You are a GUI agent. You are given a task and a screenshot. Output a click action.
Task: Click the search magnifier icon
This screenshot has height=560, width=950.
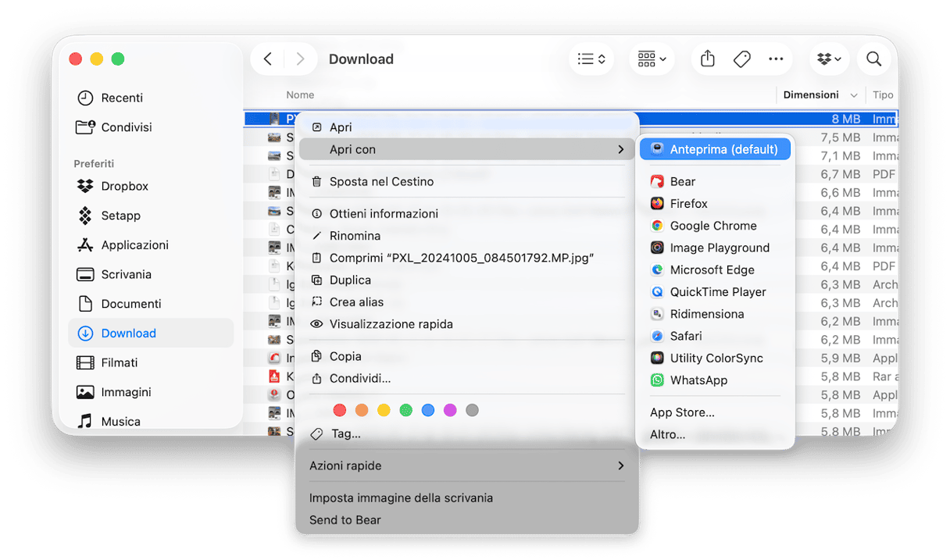(874, 59)
